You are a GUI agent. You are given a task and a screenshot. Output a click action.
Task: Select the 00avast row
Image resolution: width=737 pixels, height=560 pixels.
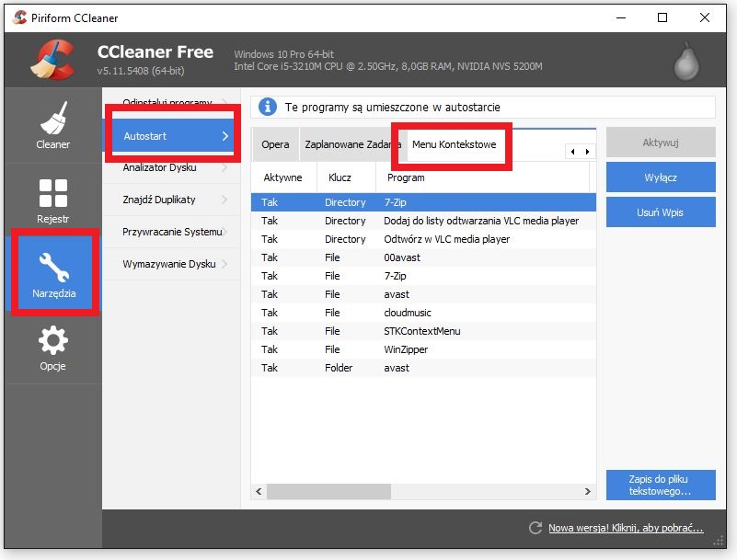[x=423, y=257]
